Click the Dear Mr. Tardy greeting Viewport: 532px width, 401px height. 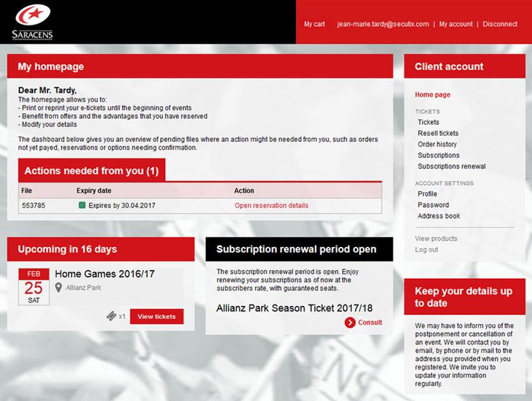pyautogui.click(x=47, y=90)
